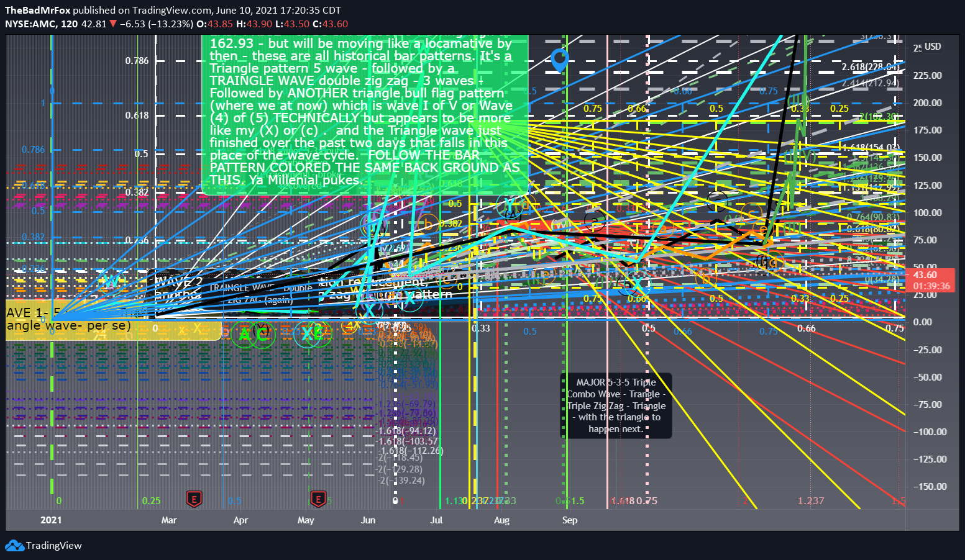Select the -1.618(-94.12) Fibonacci label
The height and width of the screenshot is (560, 965).
pos(407,431)
